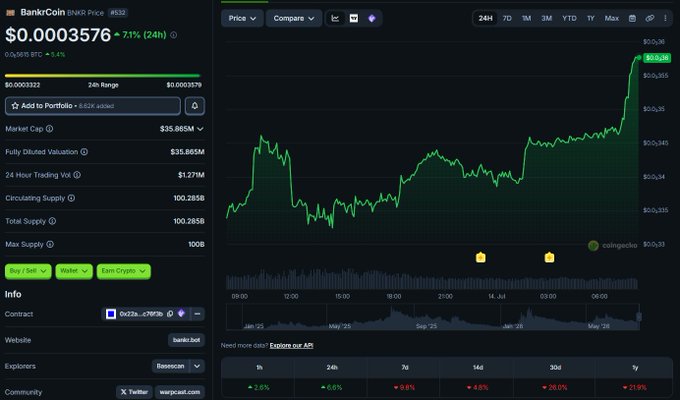Click the green current price label on chart
680x400 pixels.
pos(657,58)
